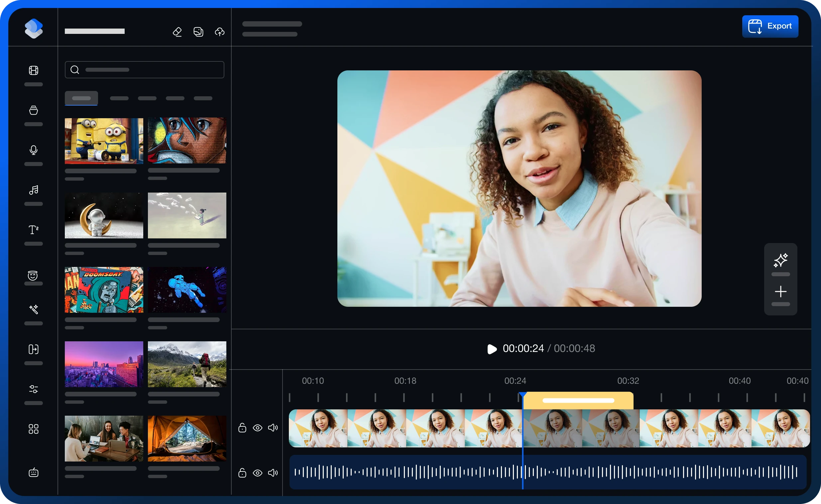Click the Export button
Screen dimensions: 821x504
click(770, 26)
